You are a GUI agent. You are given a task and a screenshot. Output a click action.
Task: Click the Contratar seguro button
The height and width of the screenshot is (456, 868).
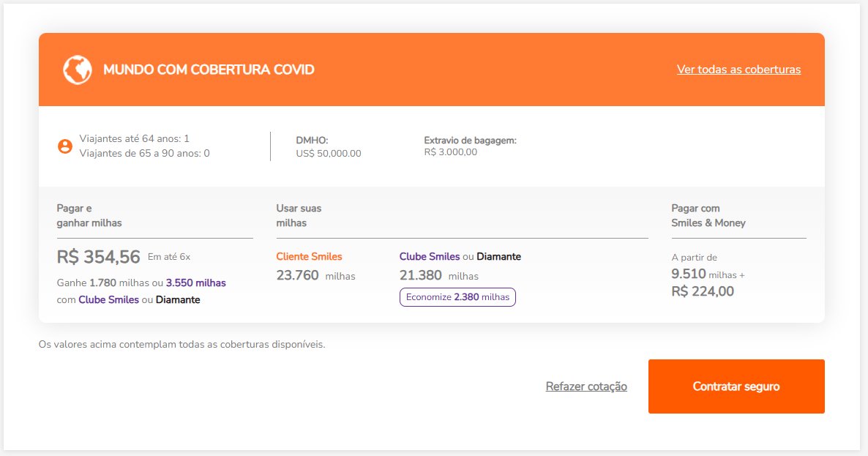pos(736,386)
